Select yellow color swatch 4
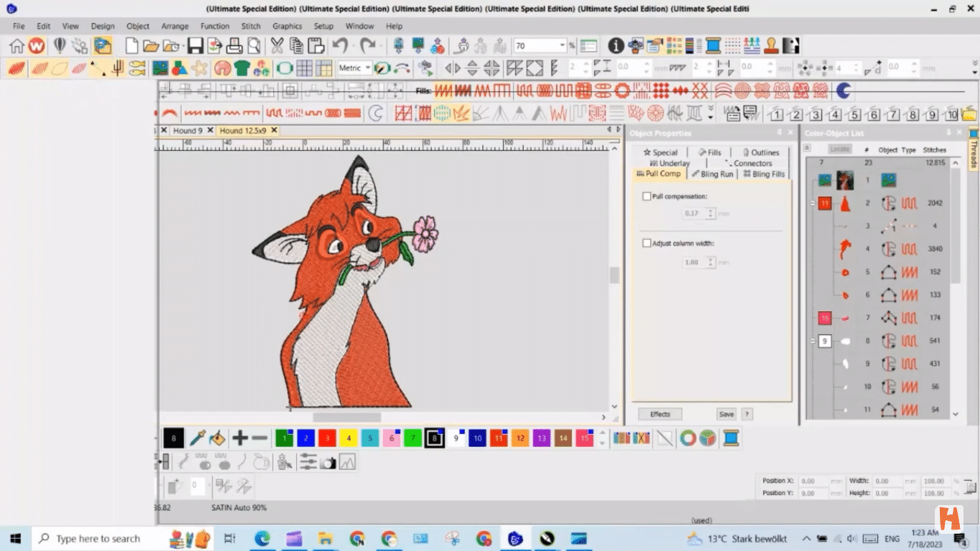 coord(349,438)
